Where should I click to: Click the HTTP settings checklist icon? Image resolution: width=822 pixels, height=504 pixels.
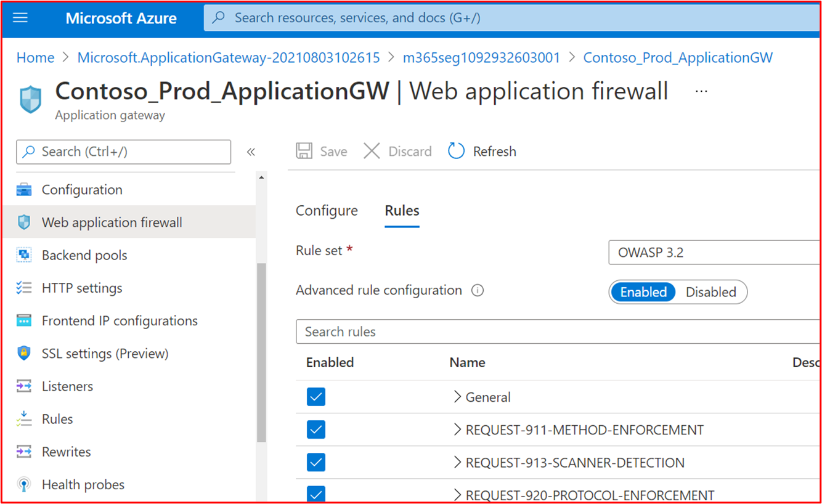point(24,288)
